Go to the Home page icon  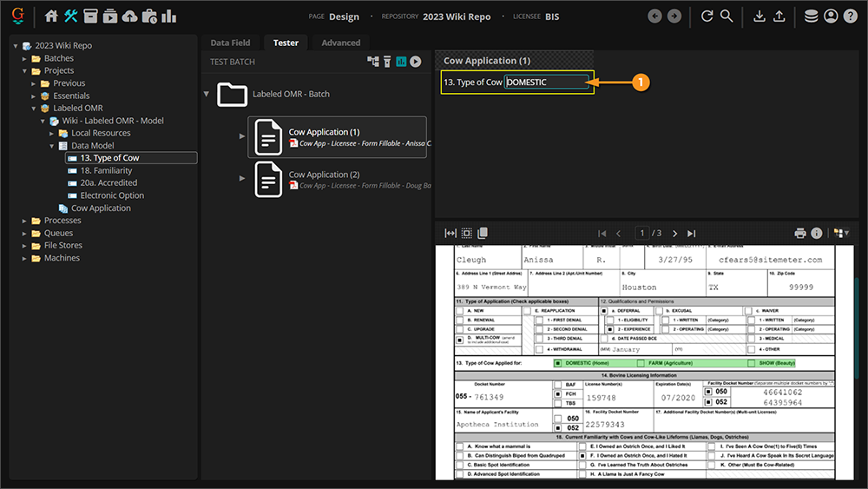coord(51,16)
